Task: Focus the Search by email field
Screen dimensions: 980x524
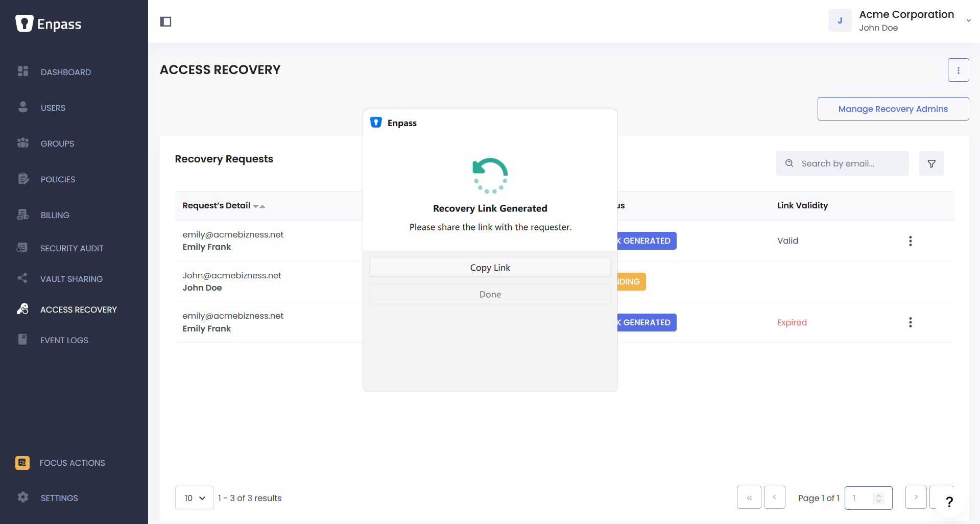Action: coord(842,163)
